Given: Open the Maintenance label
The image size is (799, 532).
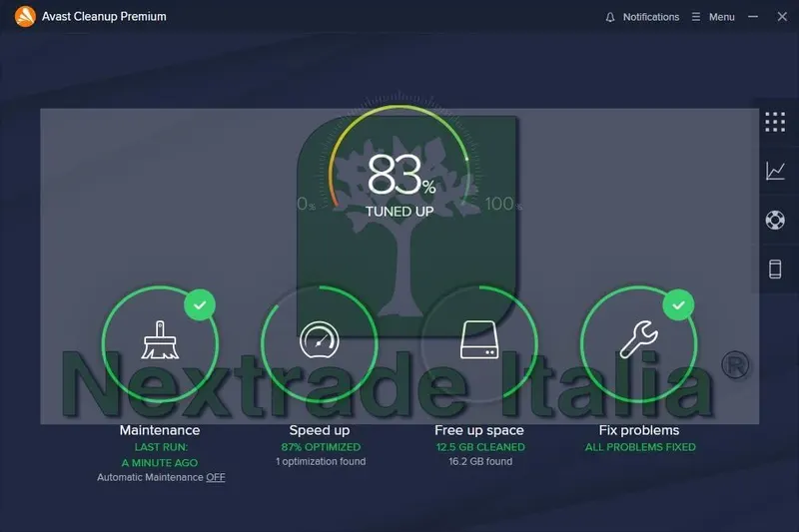Looking at the screenshot, I should pos(160,430).
